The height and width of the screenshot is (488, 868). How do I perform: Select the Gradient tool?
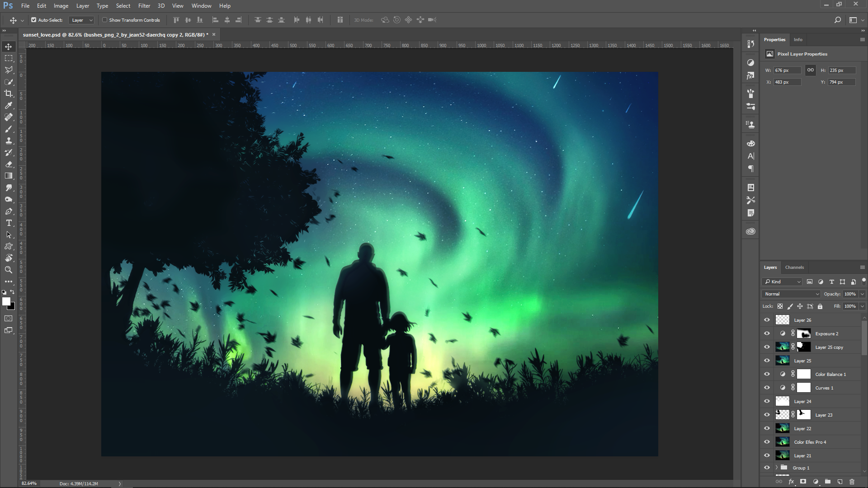point(9,176)
